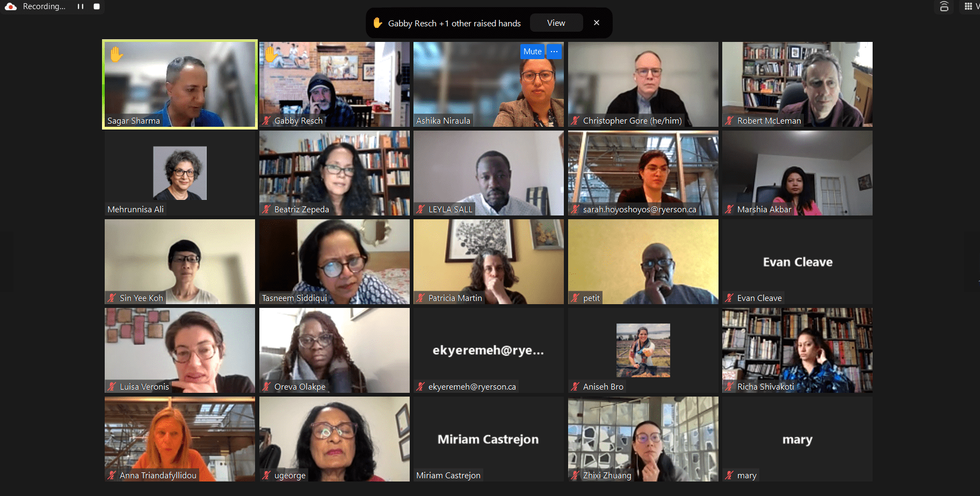Click the encryption icon at top right
980x496 pixels.
click(944, 6)
